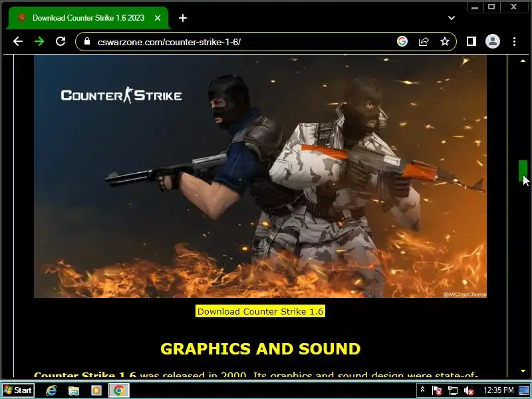Click the 12:35 PM taskbar clock
This screenshot has height=399, width=532.
click(x=498, y=390)
